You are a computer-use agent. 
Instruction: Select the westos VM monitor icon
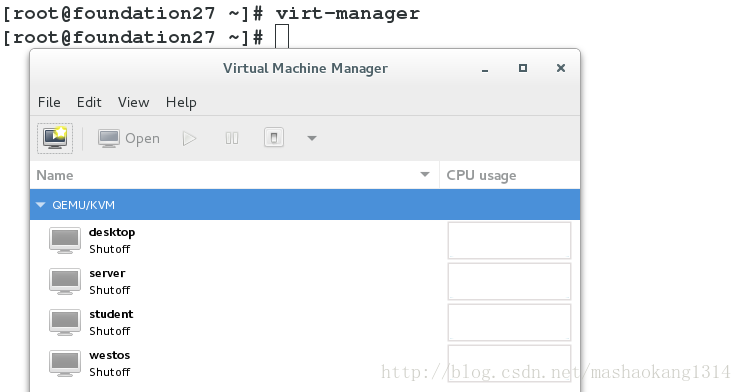coord(65,364)
